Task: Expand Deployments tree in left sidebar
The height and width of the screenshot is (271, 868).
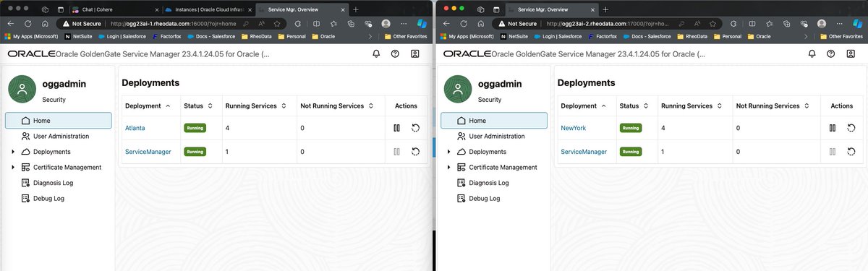Action: (13, 152)
